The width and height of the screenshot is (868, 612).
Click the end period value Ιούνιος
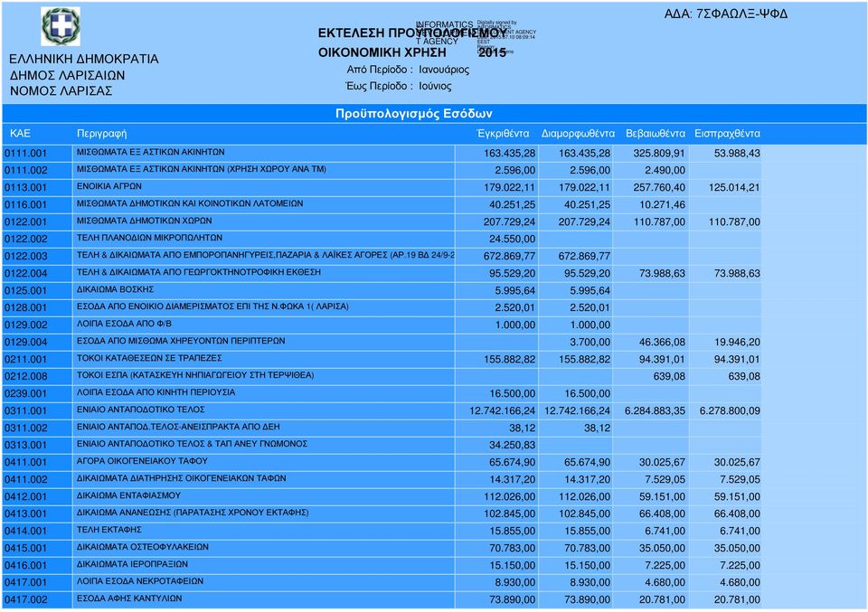click(x=435, y=86)
